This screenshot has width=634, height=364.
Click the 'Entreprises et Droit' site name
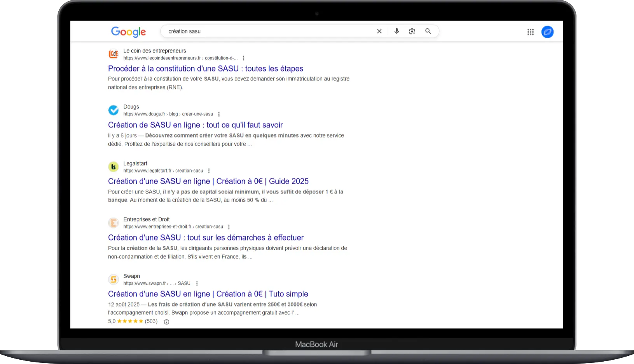(147, 219)
